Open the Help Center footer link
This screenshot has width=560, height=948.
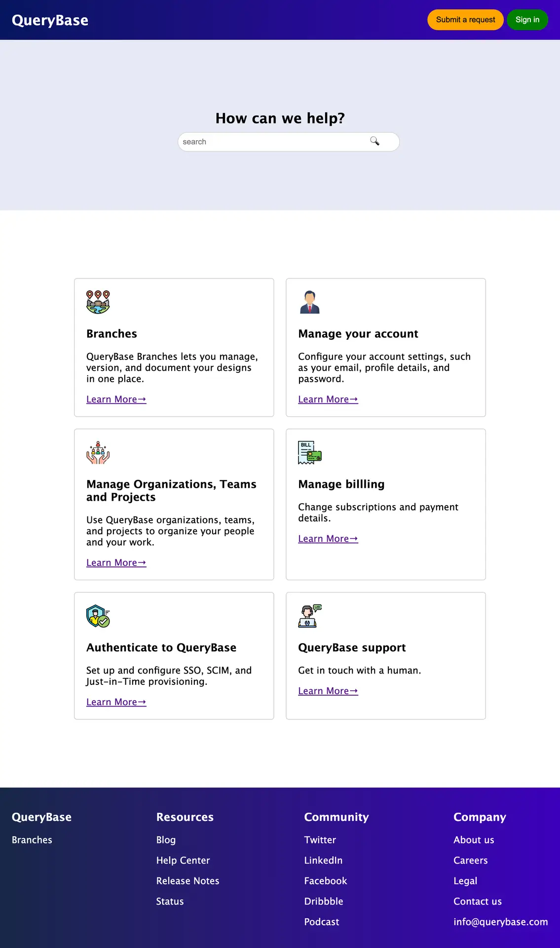183,860
